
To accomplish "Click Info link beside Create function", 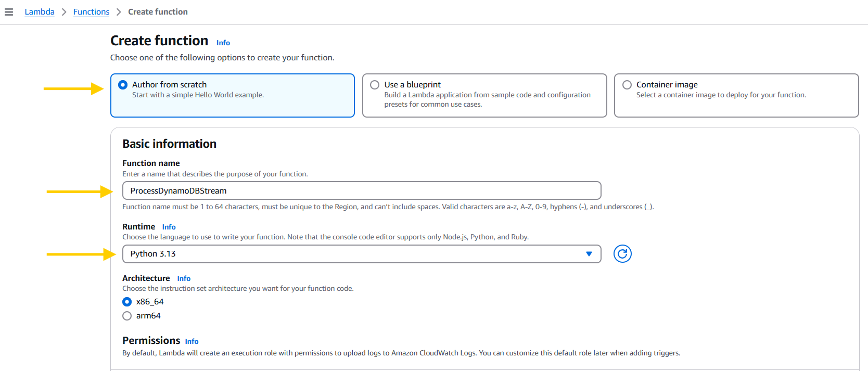I will pyautogui.click(x=223, y=43).
